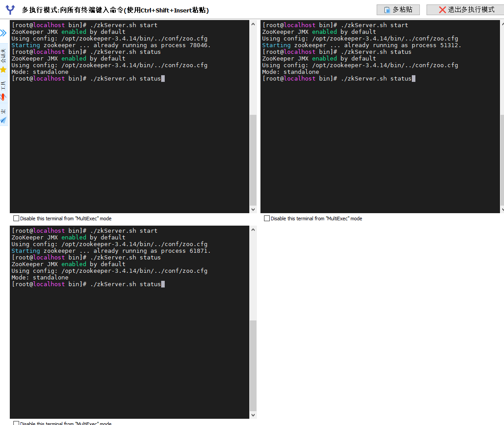Click multi-exec mode title text in header
Image resolution: width=504 pixels, height=425 pixels.
pyautogui.click(x=115, y=10)
